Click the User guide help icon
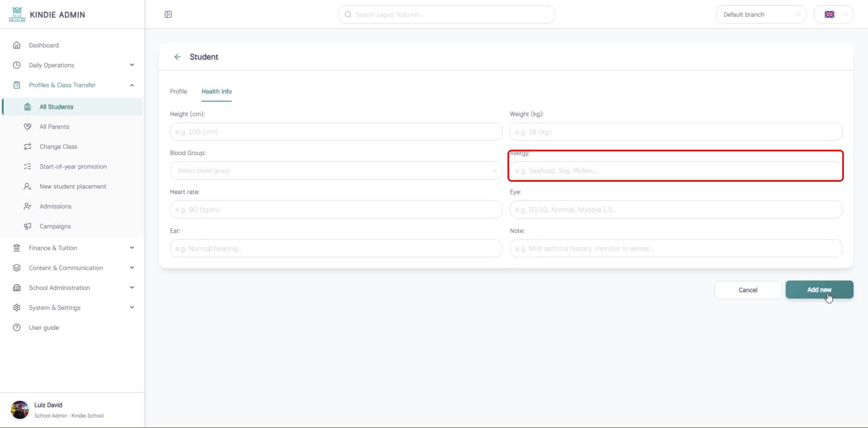868x428 pixels. click(17, 328)
